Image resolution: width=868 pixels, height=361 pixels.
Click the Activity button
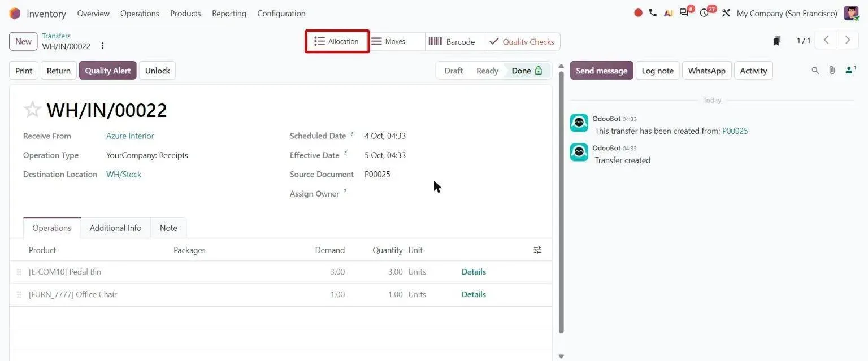[753, 71]
